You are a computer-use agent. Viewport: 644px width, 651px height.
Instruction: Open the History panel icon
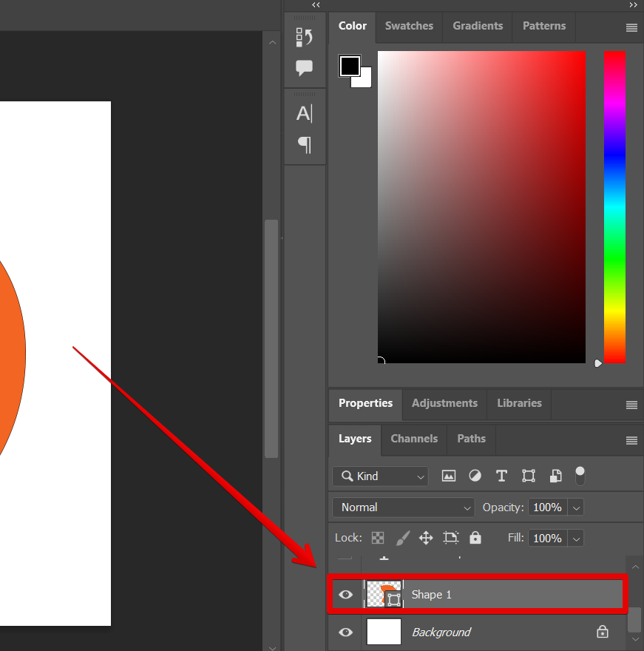click(304, 38)
